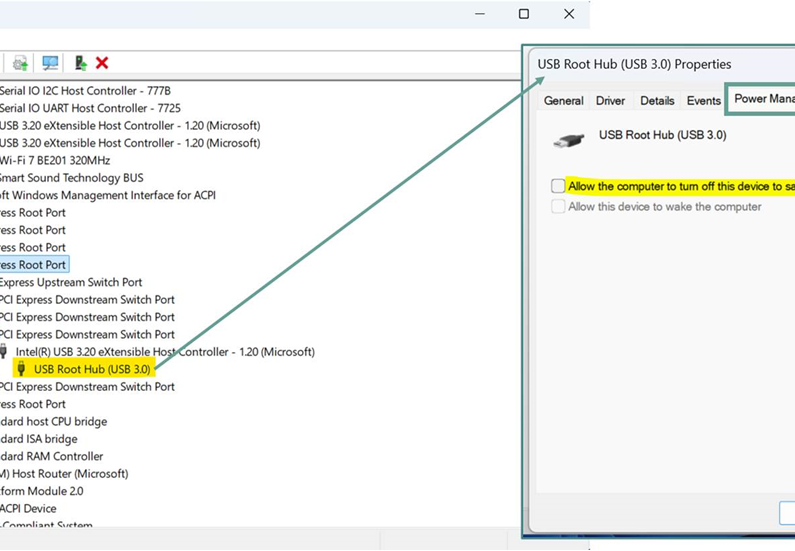Open the Events tab

tap(704, 100)
